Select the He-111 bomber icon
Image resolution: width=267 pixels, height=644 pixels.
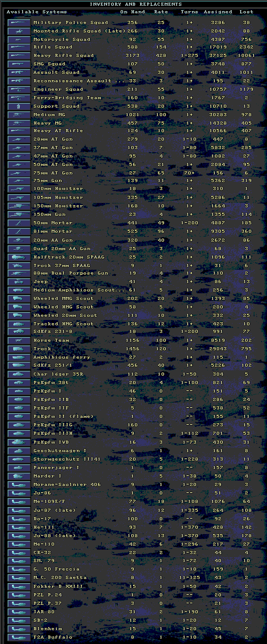pos(19,527)
